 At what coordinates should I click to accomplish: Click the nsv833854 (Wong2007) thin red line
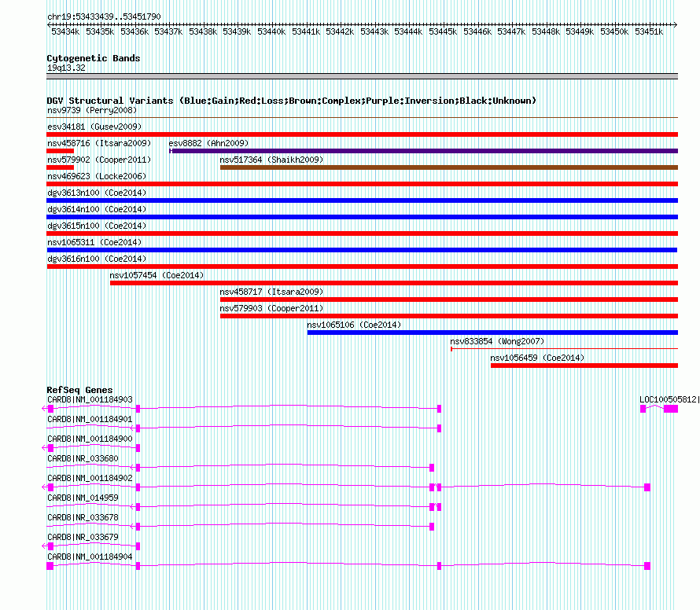pos(564,349)
